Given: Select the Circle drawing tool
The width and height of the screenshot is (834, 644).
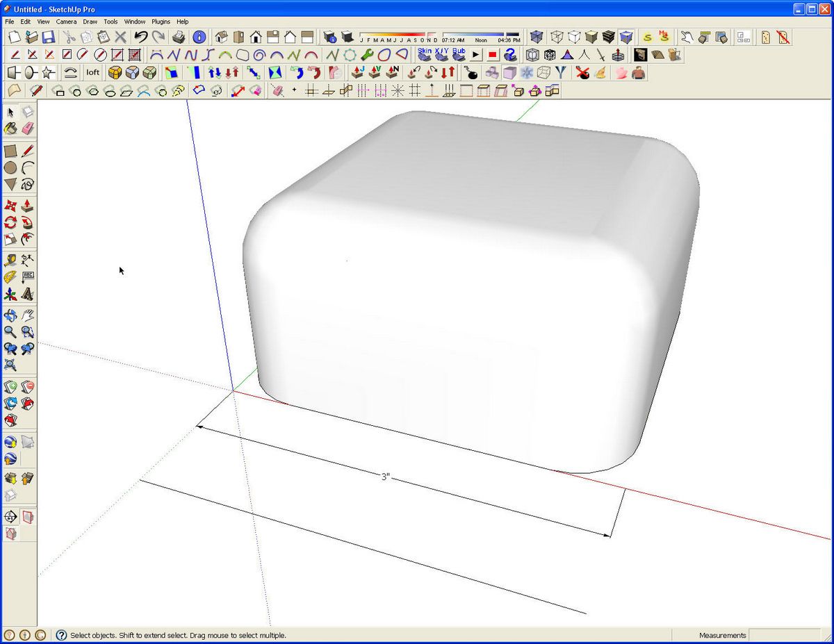Looking at the screenshot, I should pos(10,167).
